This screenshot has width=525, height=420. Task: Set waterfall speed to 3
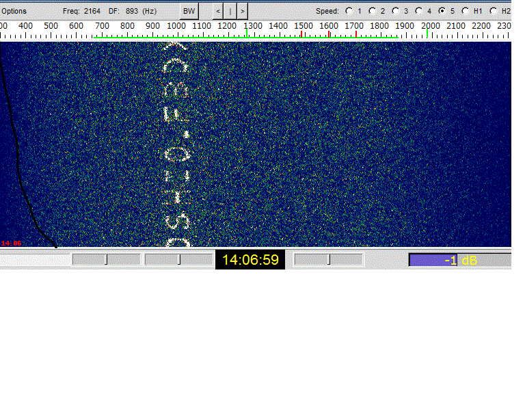click(x=396, y=11)
